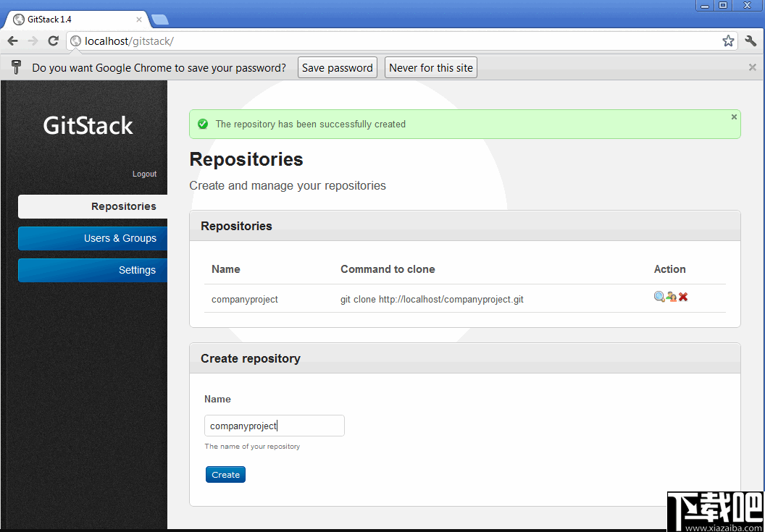Bookmark page with the star icon

pyautogui.click(x=728, y=41)
